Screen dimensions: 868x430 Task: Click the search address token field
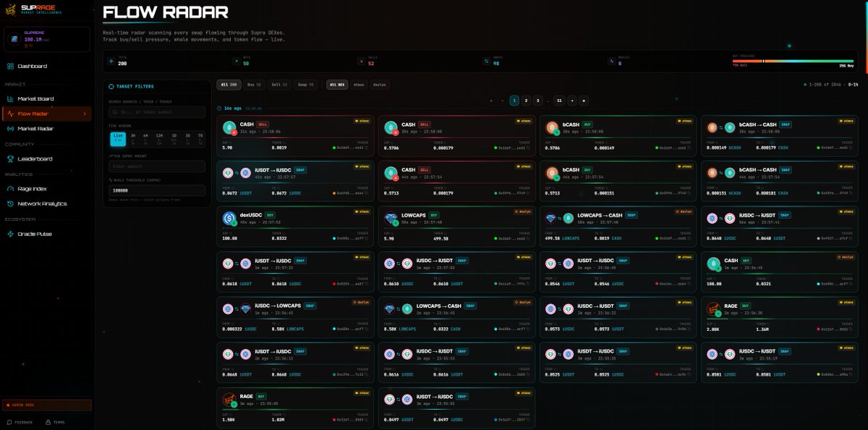pyautogui.click(x=157, y=112)
